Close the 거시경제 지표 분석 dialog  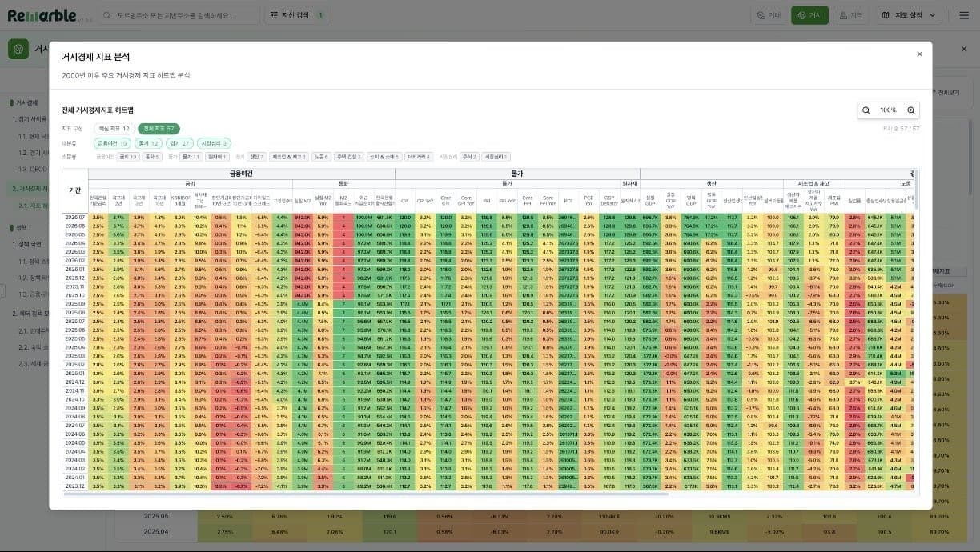(x=919, y=54)
